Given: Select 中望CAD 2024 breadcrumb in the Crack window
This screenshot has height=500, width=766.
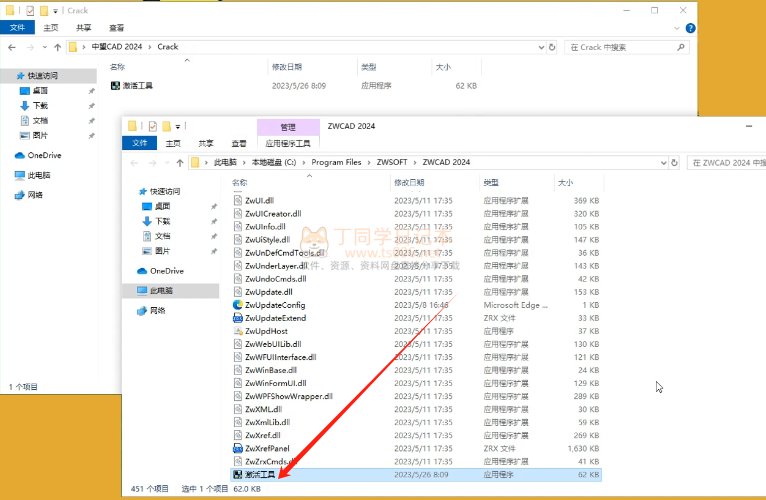Looking at the screenshot, I should coord(117,46).
